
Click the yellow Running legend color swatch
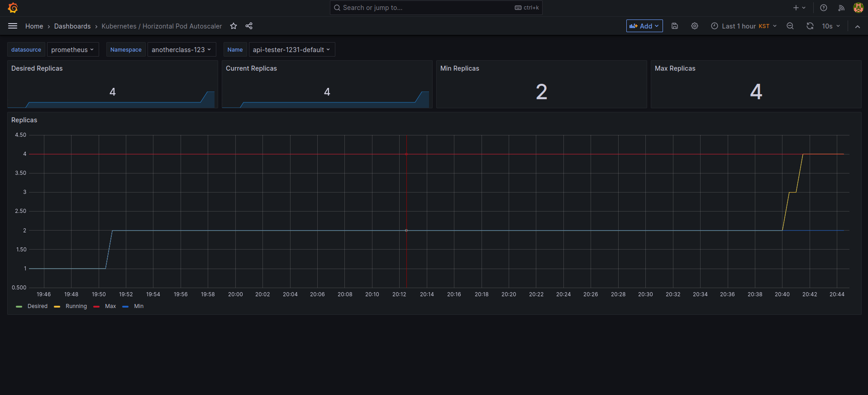pyautogui.click(x=57, y=307)
